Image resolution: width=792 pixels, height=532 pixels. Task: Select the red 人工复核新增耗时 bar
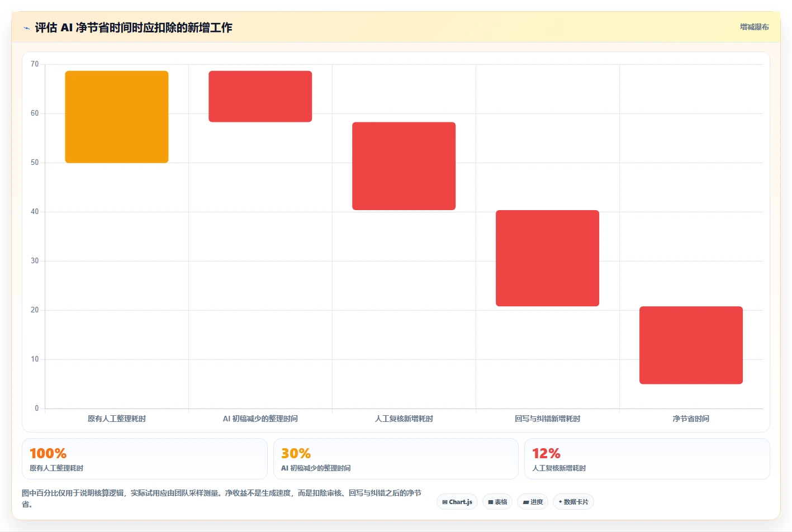click(x=404, y=166)
